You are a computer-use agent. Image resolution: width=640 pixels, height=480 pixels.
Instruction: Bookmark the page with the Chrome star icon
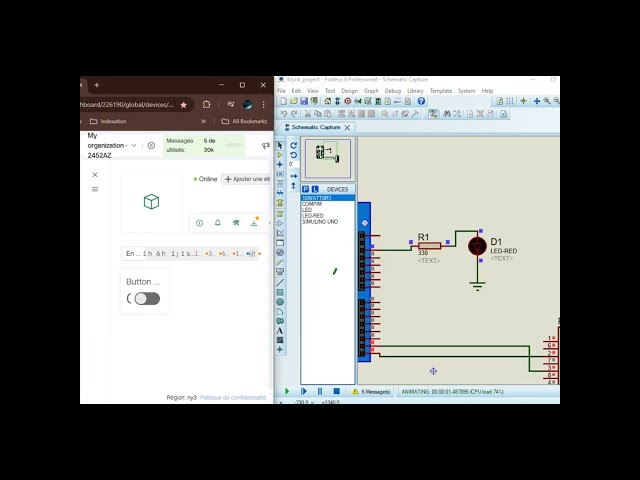pos(184,105)
